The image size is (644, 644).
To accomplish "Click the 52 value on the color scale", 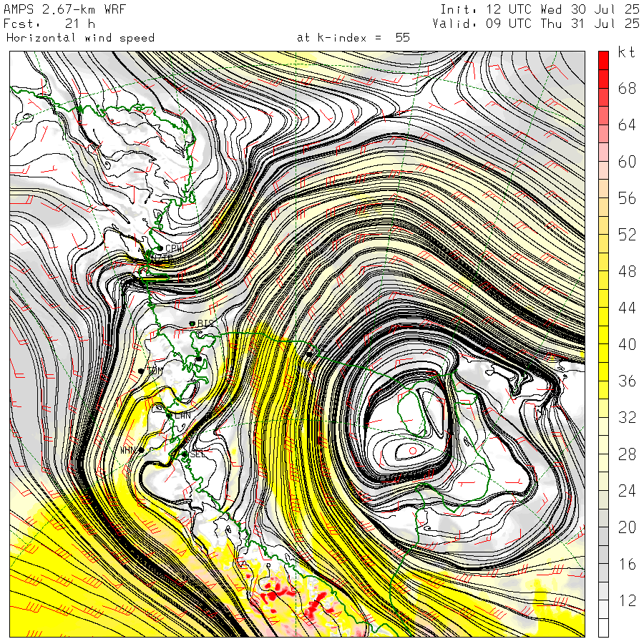I will click(627, 235).
